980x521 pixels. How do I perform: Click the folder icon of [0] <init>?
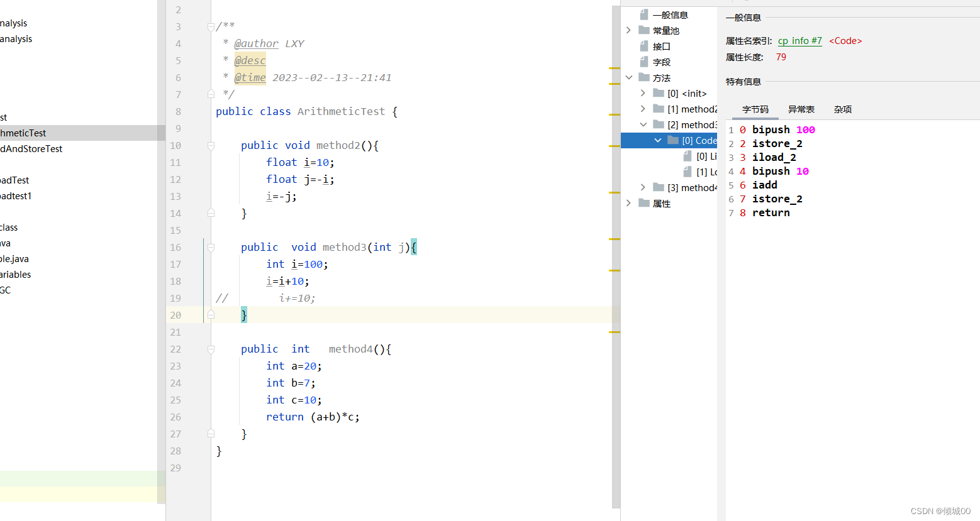tap(659, 93)
